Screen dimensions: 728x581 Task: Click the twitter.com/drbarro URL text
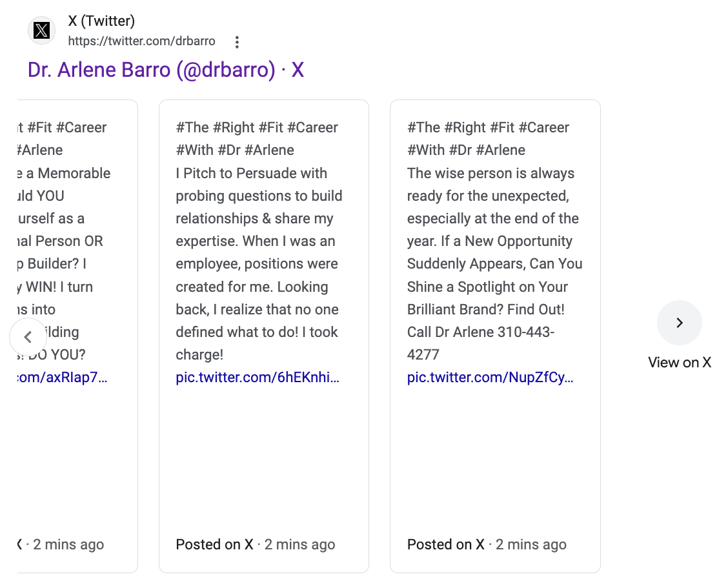[x=141, y=41]
